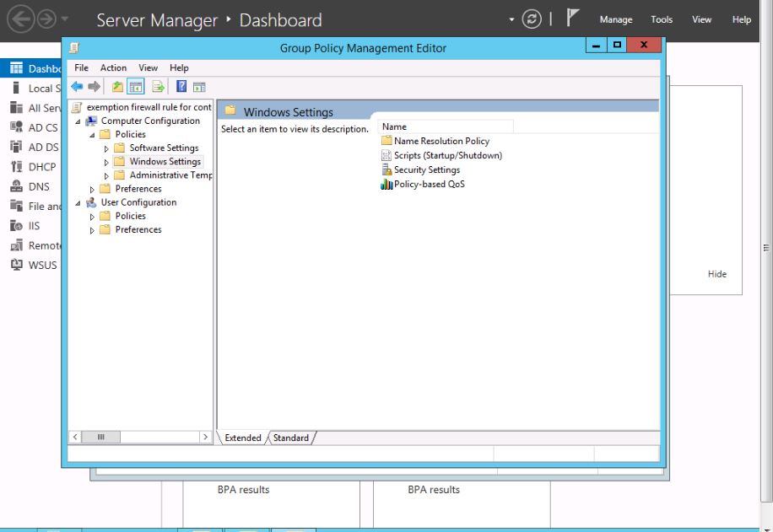Click the Forward arrow in Group Policy editor toolbar
This screenshot has height=532, width=773.
click(95, 87)
